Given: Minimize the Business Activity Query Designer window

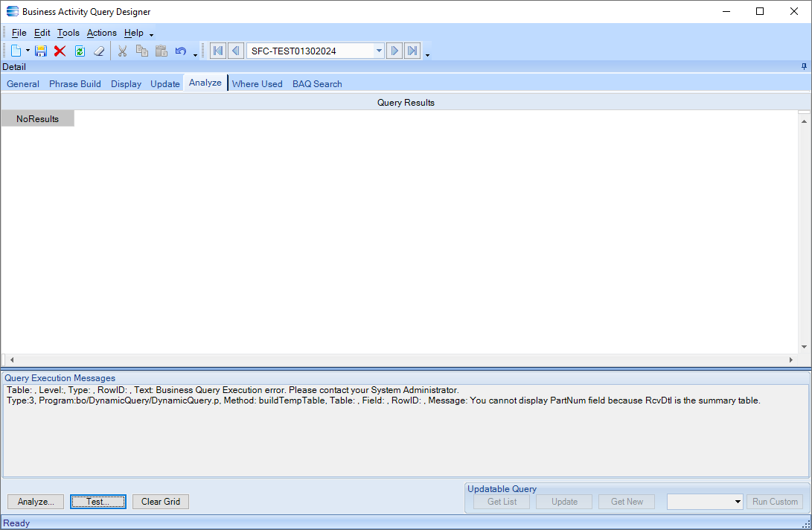Looking at the screenshot, I should click(x=726, y=11).
